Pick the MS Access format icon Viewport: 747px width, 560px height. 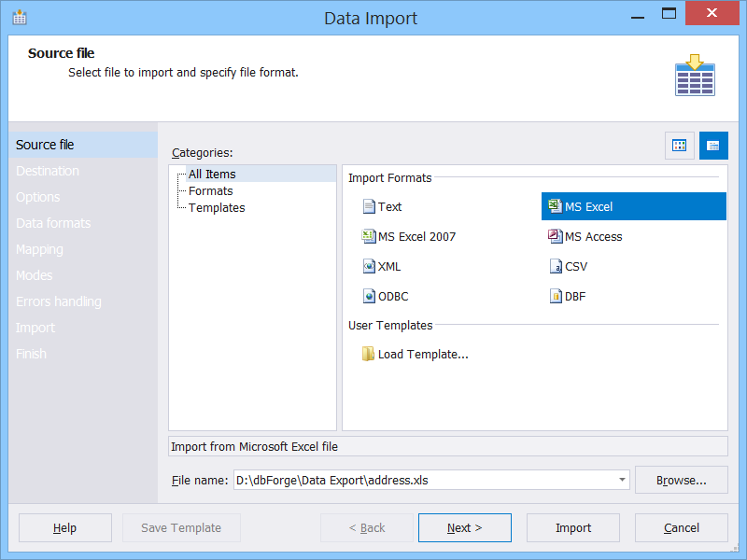pyautogui.click(x=555, y=237)
